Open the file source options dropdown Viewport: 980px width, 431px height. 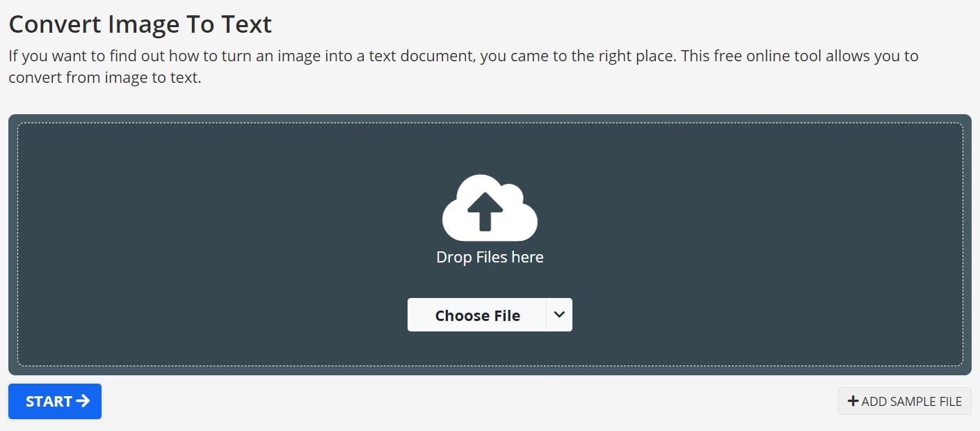pos(559,315)
